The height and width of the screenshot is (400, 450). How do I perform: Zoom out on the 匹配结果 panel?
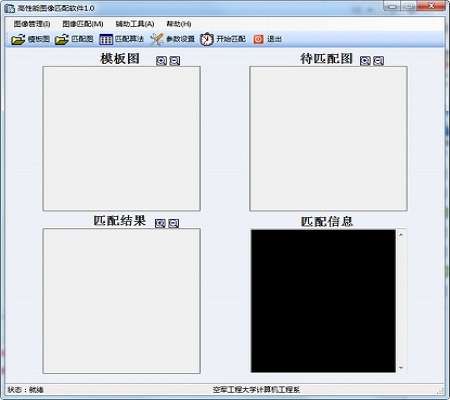tap(173, 223)
